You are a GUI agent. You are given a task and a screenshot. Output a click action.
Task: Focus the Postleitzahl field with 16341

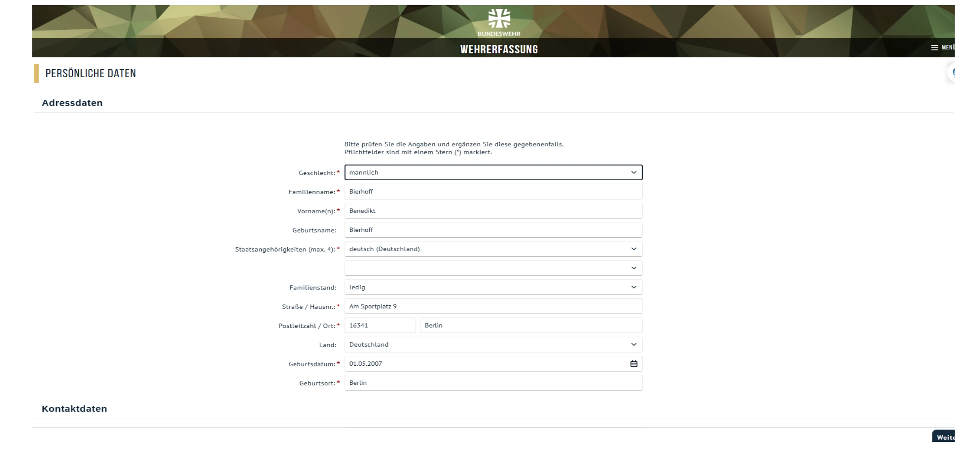click(x=380, y=326)
